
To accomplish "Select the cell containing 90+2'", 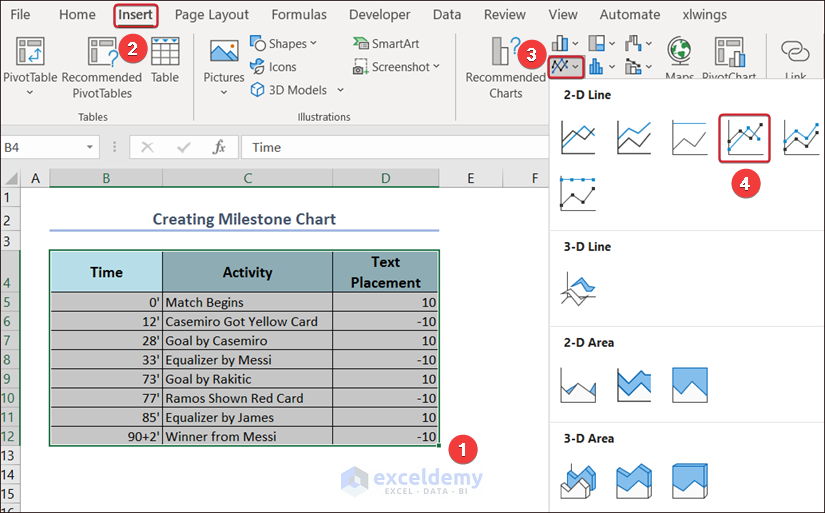I will [106, 437].
